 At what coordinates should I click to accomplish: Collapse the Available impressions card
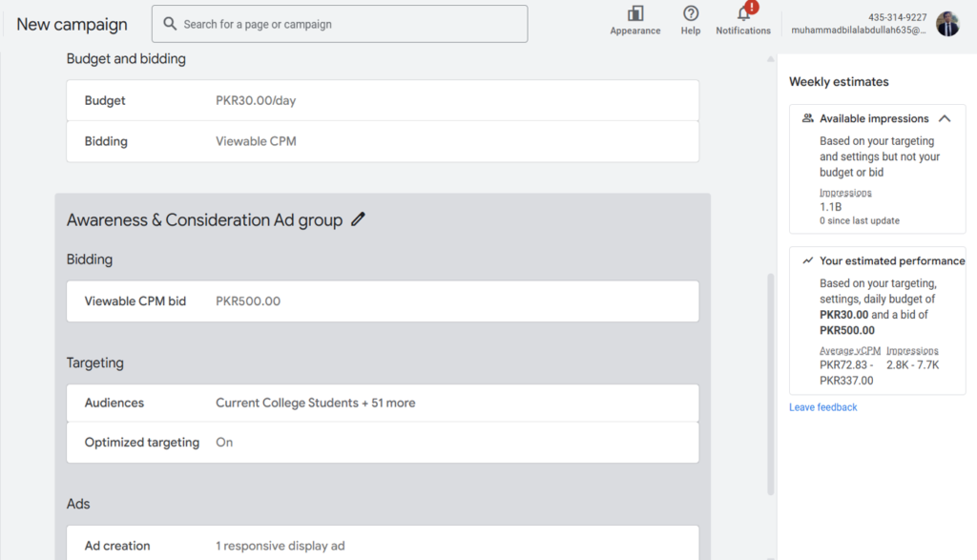pyautogui.click(x=945, y=118)
